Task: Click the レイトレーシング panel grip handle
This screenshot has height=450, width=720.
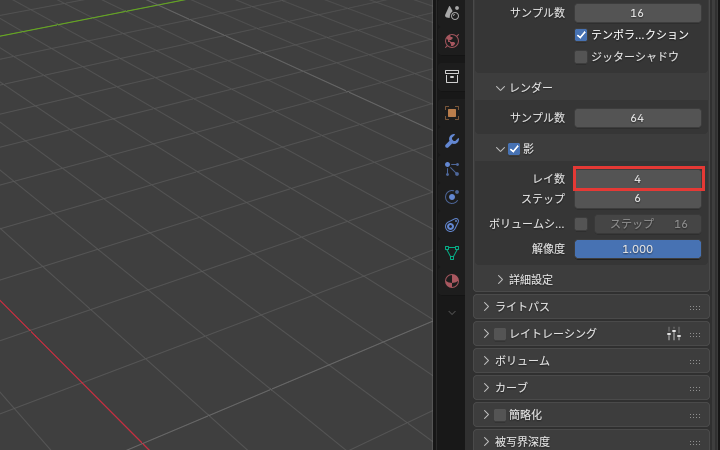Action: pos(695,335)
